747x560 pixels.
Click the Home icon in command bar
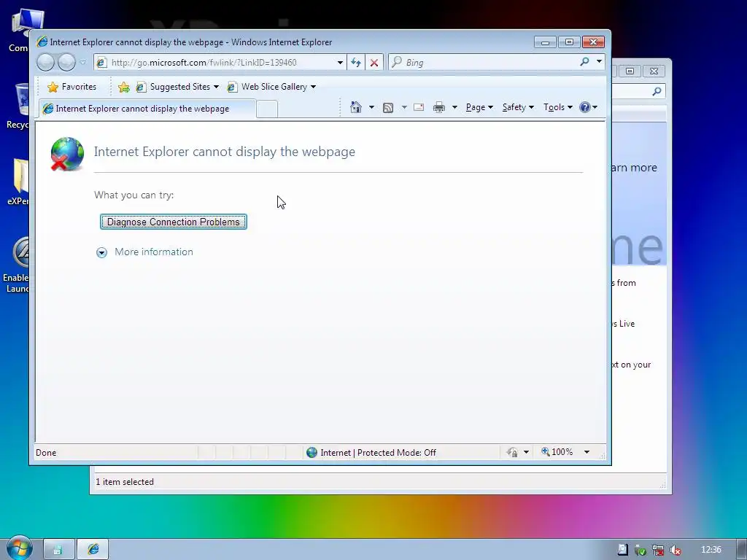pos(355,107)
